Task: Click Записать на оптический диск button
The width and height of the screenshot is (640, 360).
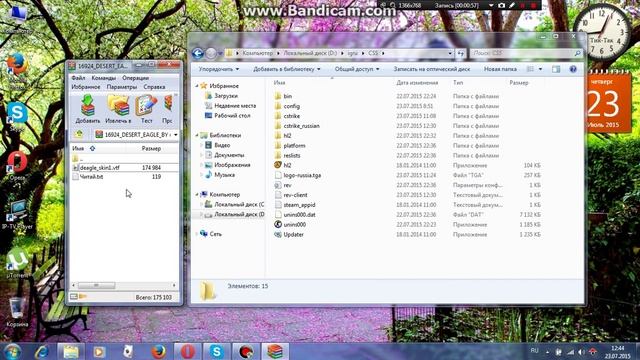Action: 431,69
